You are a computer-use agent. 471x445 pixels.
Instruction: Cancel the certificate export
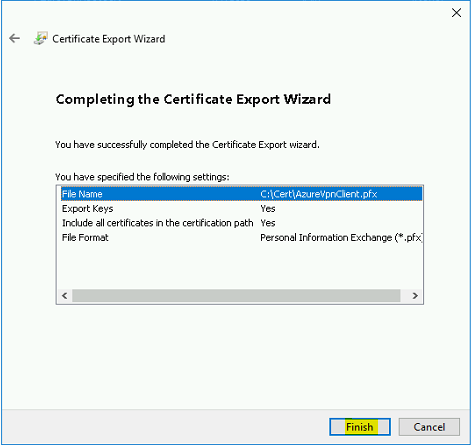click(x=429, y=427)
